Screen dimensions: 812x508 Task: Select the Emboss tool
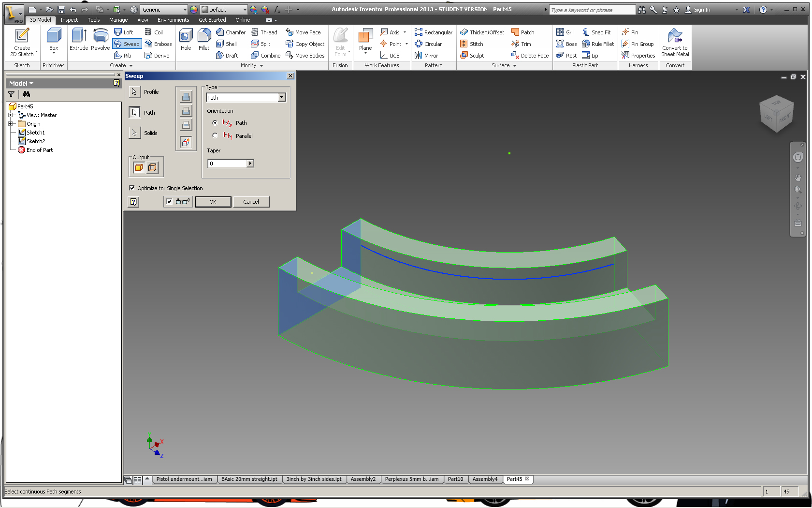tap(158, 44)
